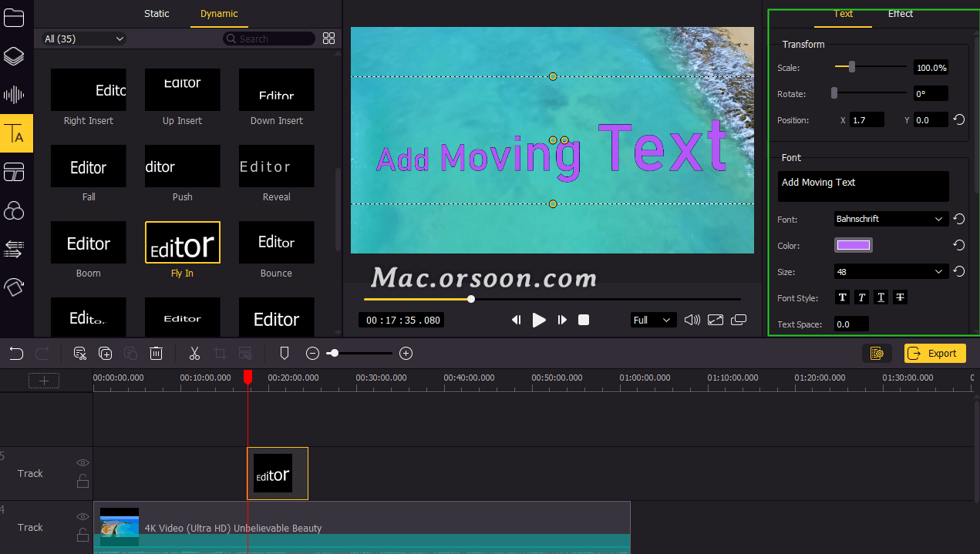Screen dimensions: 980x554
Task: Enable strikethrough font style
Action: (900, 297)
